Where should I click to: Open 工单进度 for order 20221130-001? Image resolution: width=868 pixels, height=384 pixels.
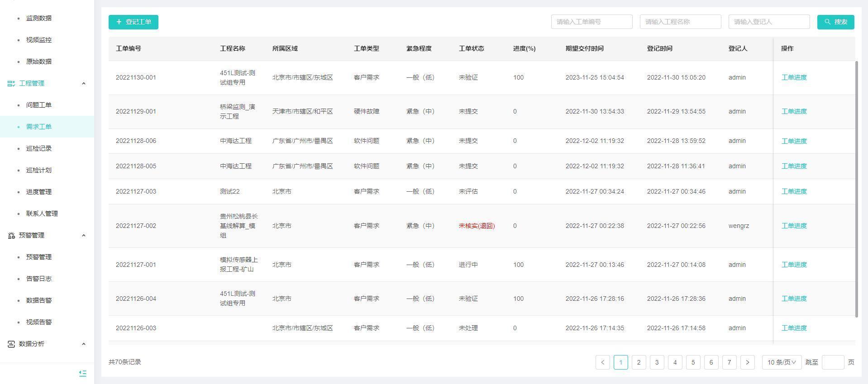coord(794,77)
